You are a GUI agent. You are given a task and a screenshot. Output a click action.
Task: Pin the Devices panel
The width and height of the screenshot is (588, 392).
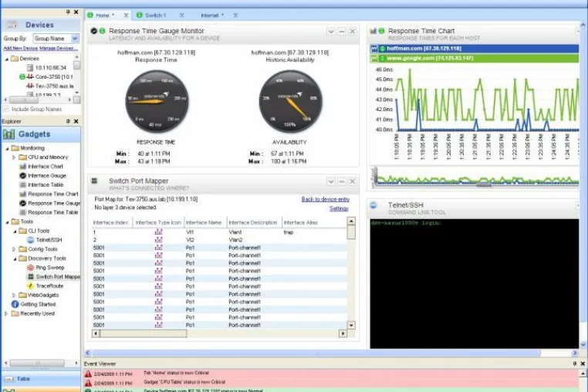68,12
